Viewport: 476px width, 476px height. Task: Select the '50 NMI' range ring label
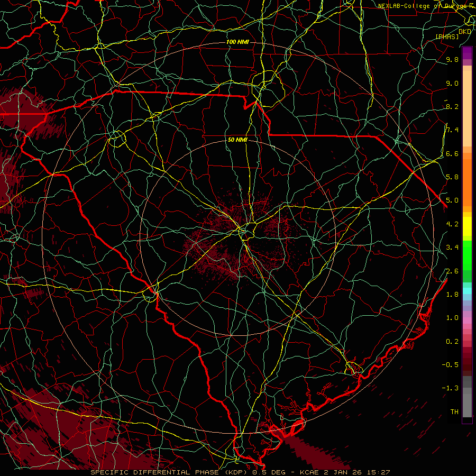pos(237,140)
